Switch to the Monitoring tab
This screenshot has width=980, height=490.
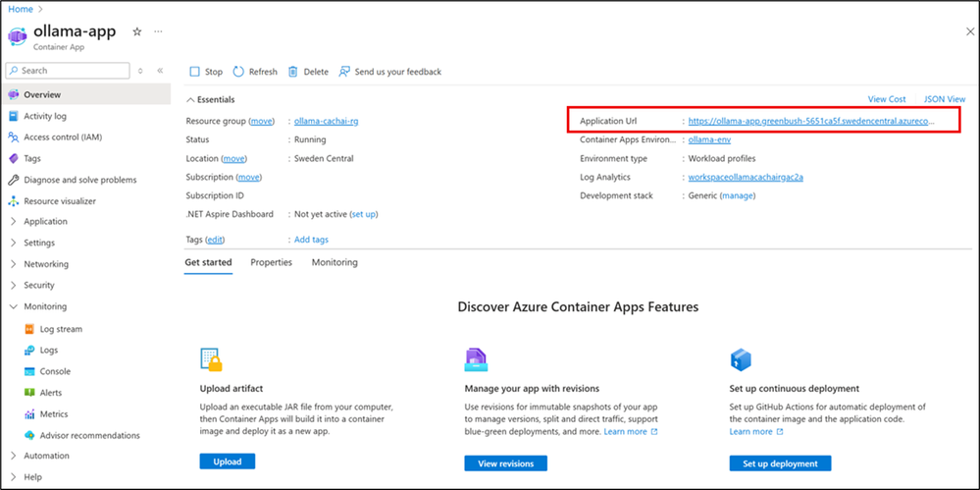click(335, 262)
